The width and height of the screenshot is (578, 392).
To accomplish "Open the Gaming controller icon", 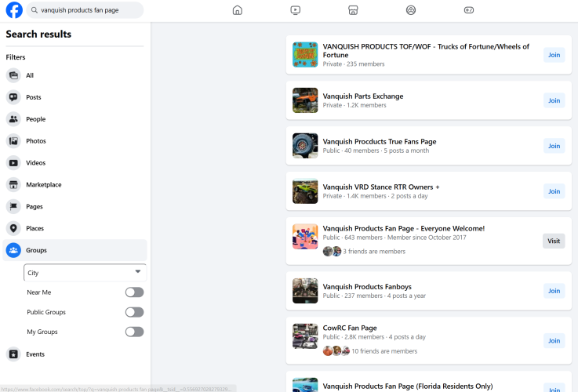I will [469, 10].
